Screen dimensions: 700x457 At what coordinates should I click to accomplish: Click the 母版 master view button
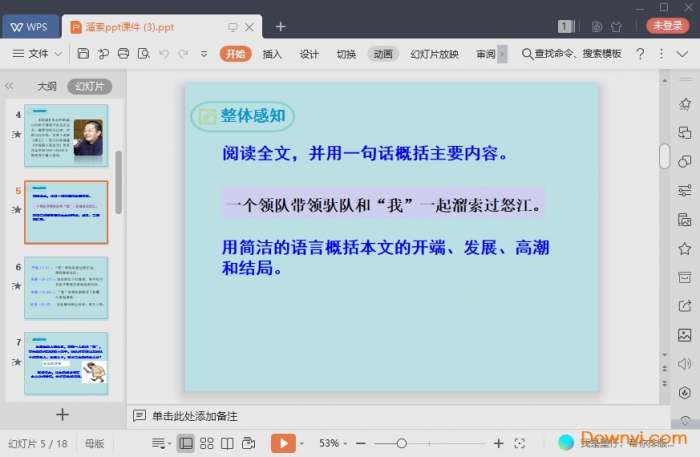point(95,443)
